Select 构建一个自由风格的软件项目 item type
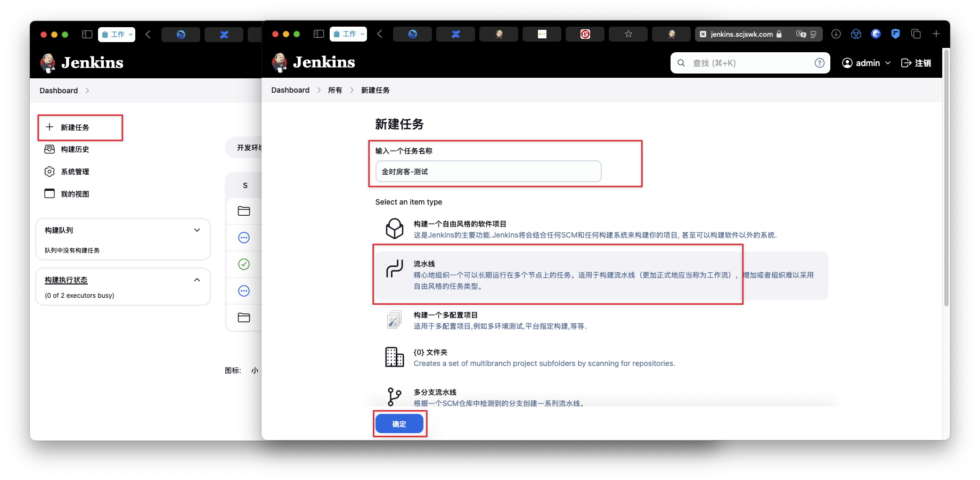Image resolution: width=980 pixels, height=480 pixels. (601, 229)
